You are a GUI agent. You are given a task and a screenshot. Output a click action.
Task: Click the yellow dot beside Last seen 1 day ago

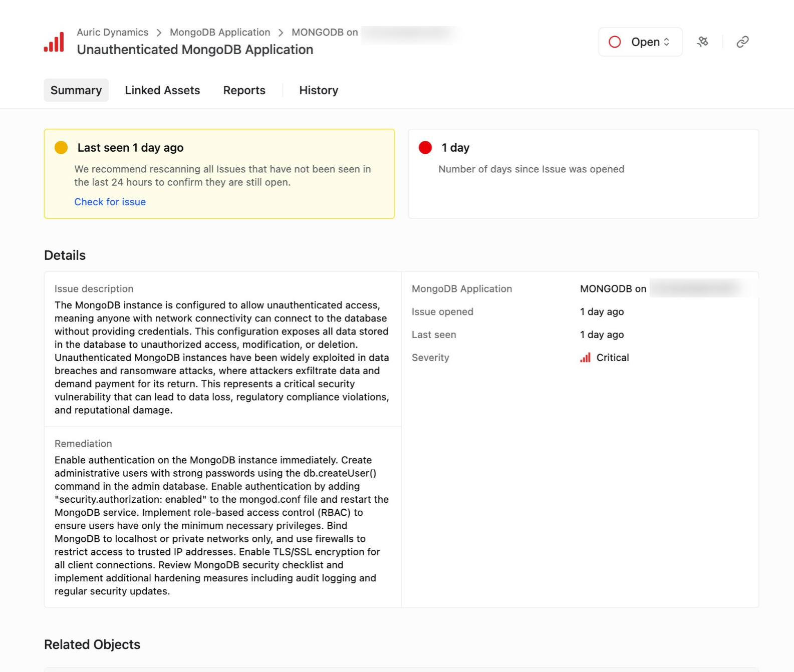click(61, 148)
